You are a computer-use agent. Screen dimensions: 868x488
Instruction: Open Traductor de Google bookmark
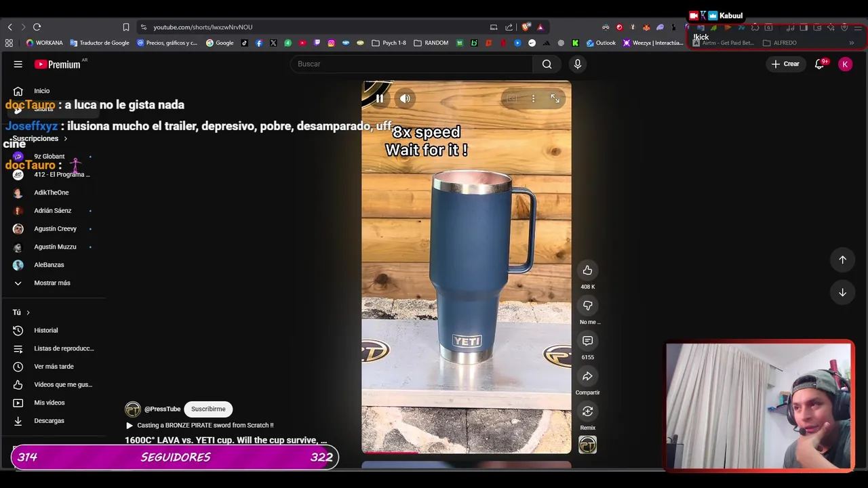coord(99,43)
